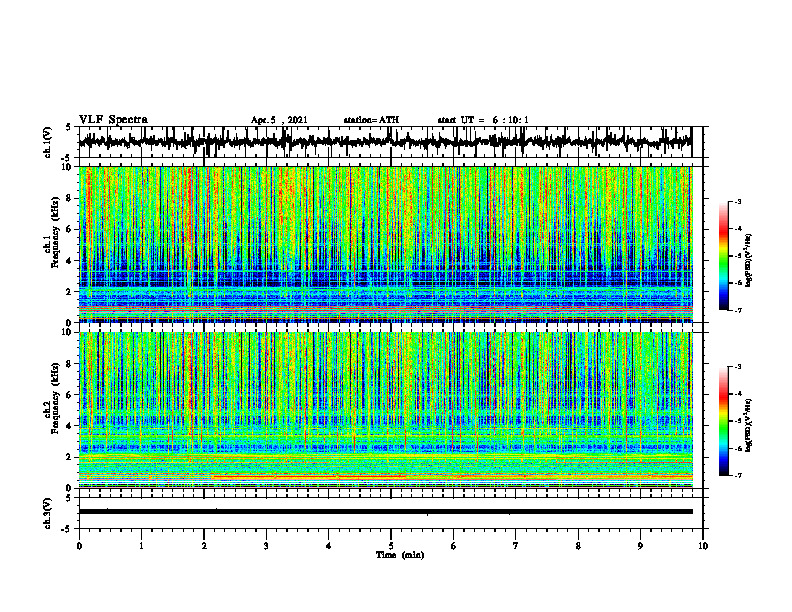Click the ch.1 'Frequency (kHz)' axis label
This screenshot has width=792, height=612.
56,231
